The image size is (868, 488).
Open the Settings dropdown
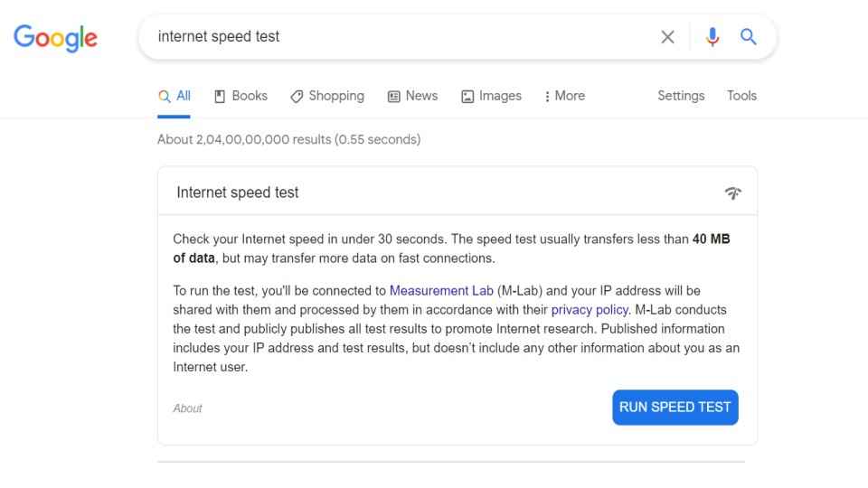click(x=681, y=96)
